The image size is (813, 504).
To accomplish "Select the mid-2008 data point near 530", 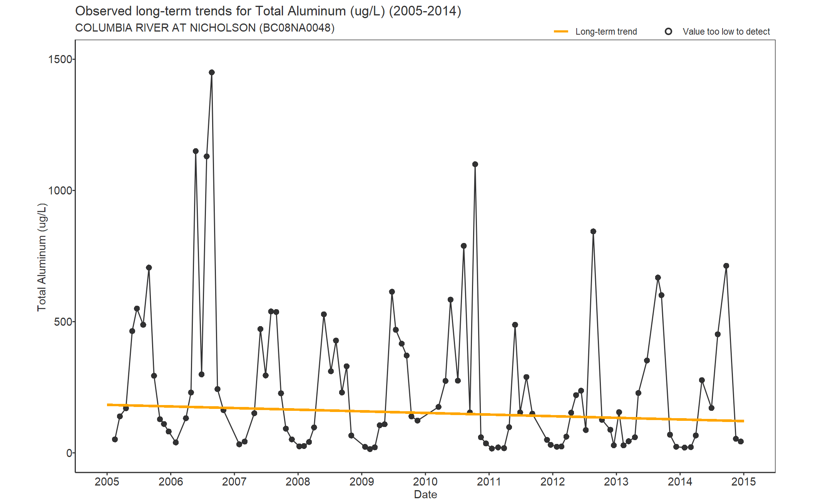I will click(x=324, y=315).
